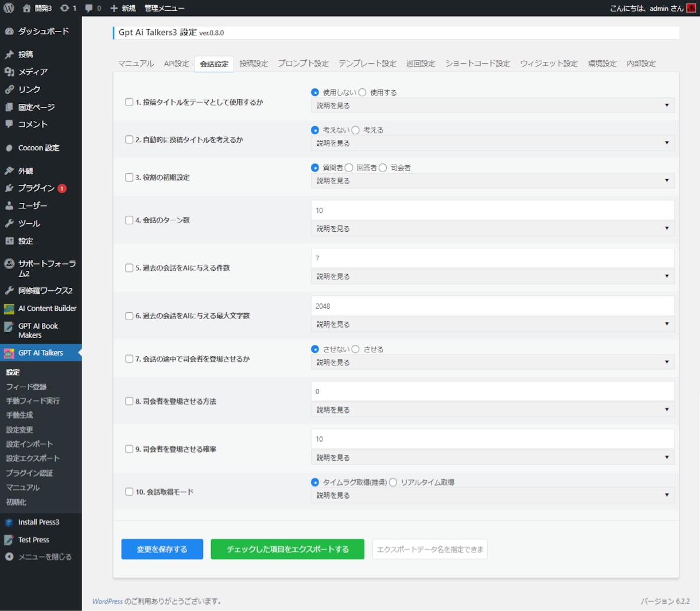
Task: Open the メディア icon in sidebar
Action: pos(9,72)
